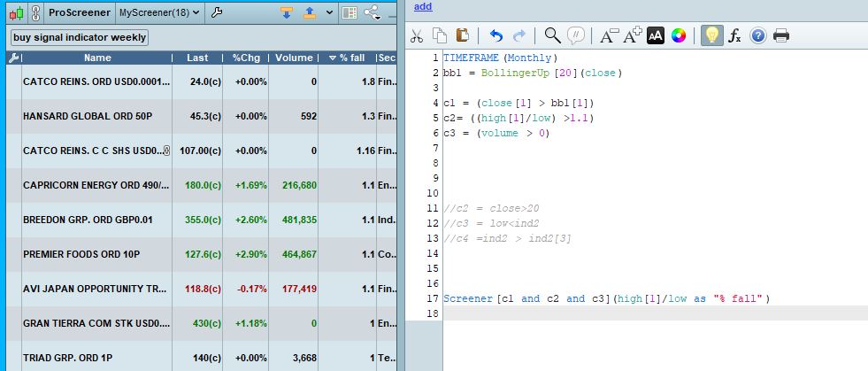
Task: Click the commented line //c4 =ind2 > ind2[3]
Action: pyautogui.click(x=507, y=239)
